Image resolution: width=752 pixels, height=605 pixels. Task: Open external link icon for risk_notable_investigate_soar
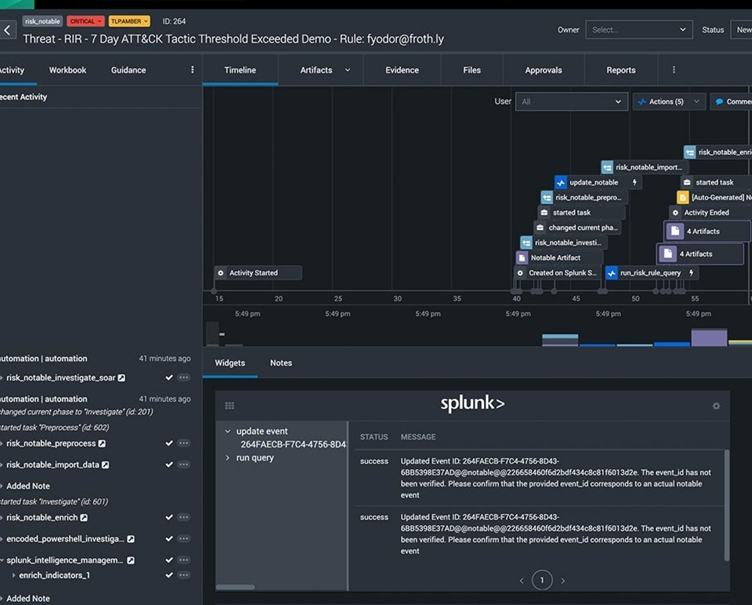click(x=122, y=378)
